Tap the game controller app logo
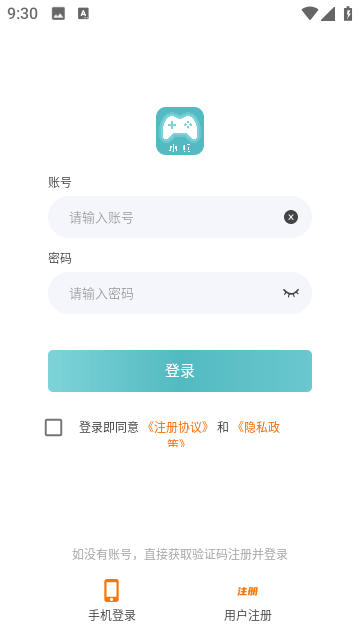 (x=180, y=131)
